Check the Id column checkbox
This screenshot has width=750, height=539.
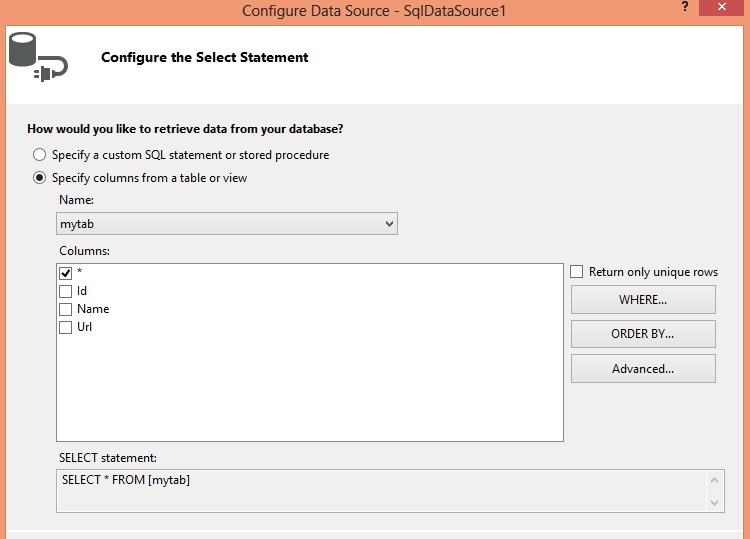pos(66,291)
